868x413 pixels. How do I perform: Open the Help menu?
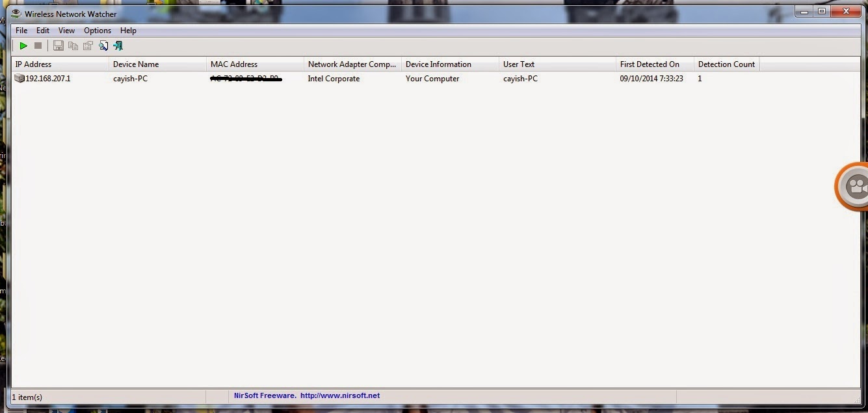[x=128, y=31]
